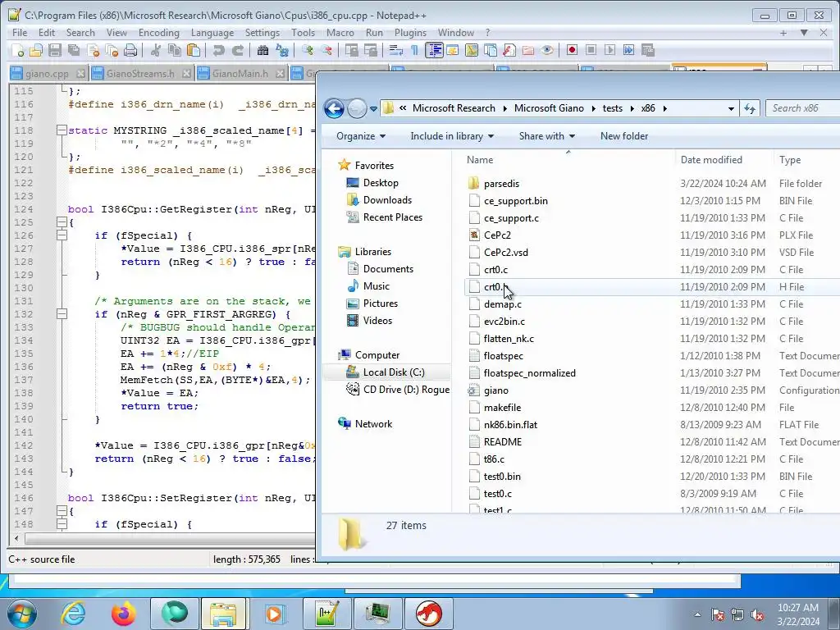The width and height of the screenshot is (840, 630).
Task: Click the Open file icon in Notepad++ toolbar
Action: (x=36, y=50)
